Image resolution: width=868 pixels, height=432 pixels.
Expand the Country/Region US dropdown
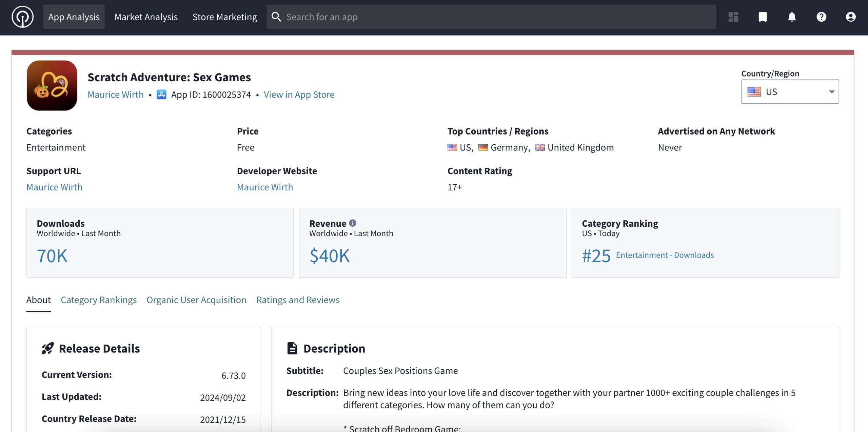(x=790, y=92)
